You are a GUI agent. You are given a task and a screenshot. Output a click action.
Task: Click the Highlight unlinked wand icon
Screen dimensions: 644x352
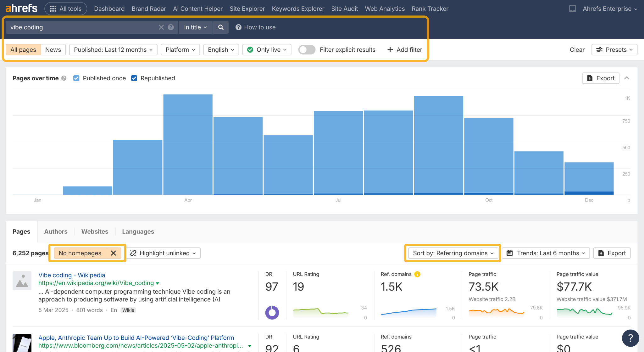133,253
